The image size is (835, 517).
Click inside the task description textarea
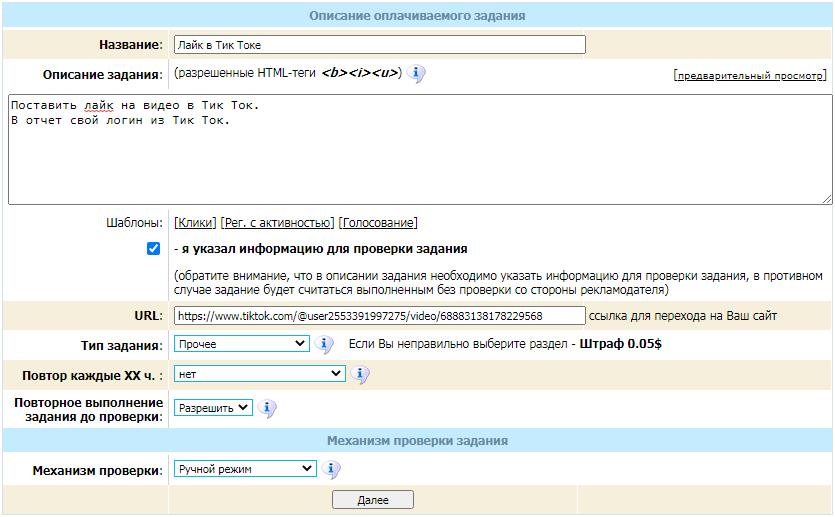(x=420, y=150)
